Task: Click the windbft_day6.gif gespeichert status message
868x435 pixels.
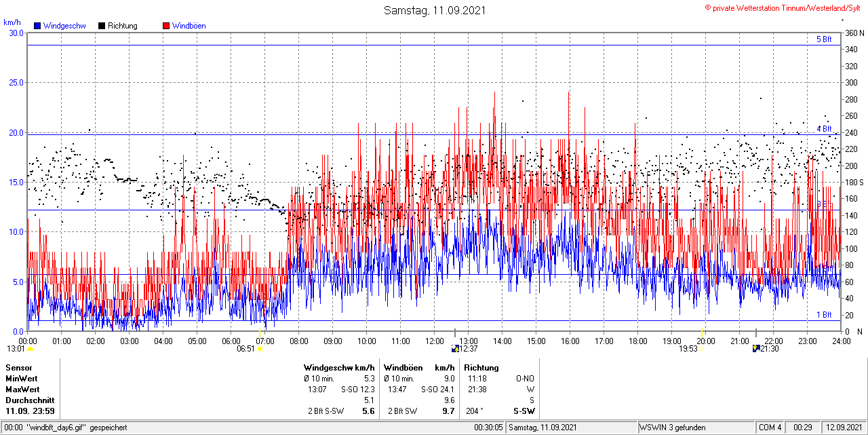Action: pos(76,428)
